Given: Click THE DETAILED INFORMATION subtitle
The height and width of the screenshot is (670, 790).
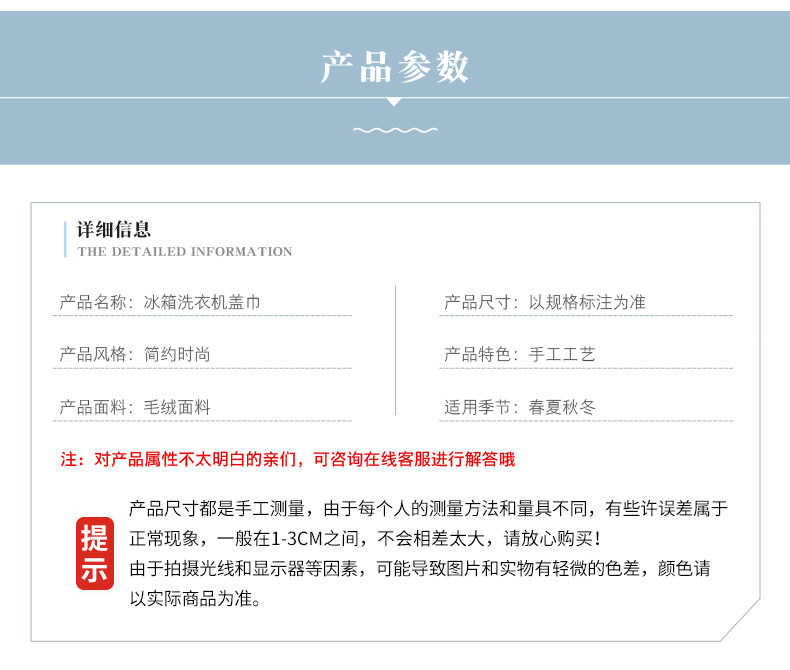Looking at the screenshot, I should point(184,251).
